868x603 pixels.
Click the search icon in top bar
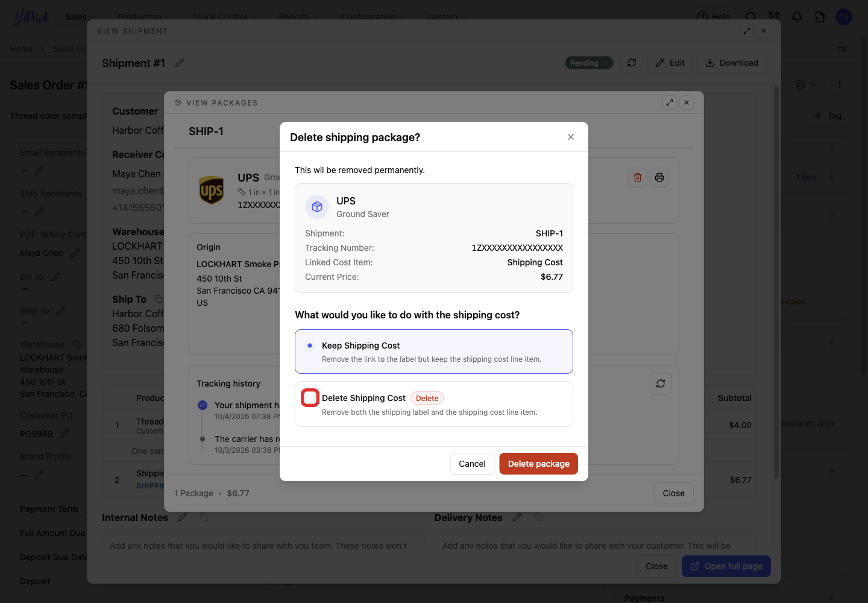750,17
